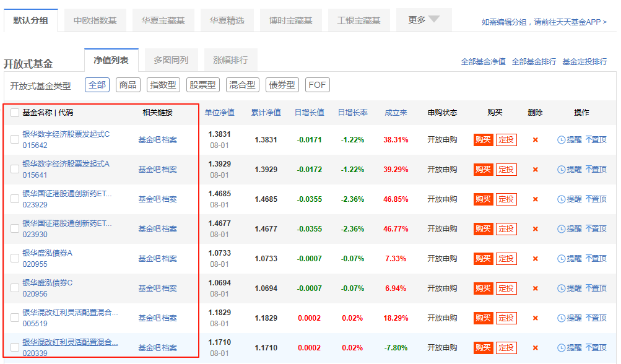Set a 提醒 reminder for fund 023930

[570, 229]
